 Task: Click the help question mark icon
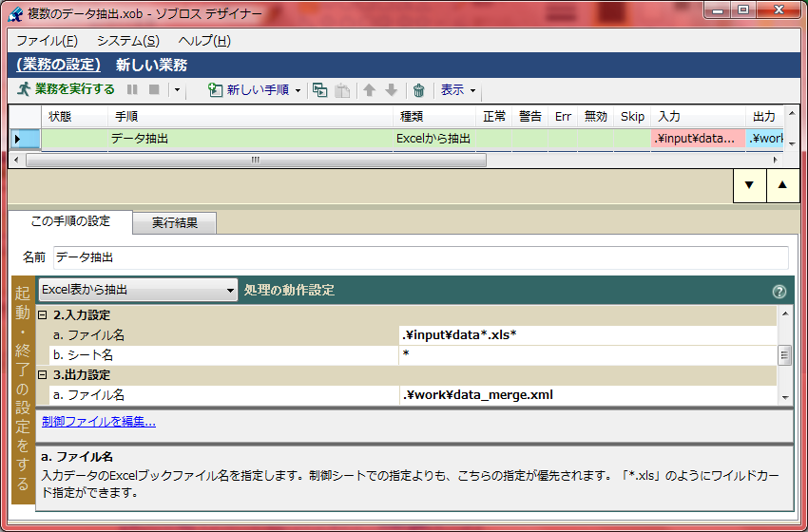(x=779, y=292)
